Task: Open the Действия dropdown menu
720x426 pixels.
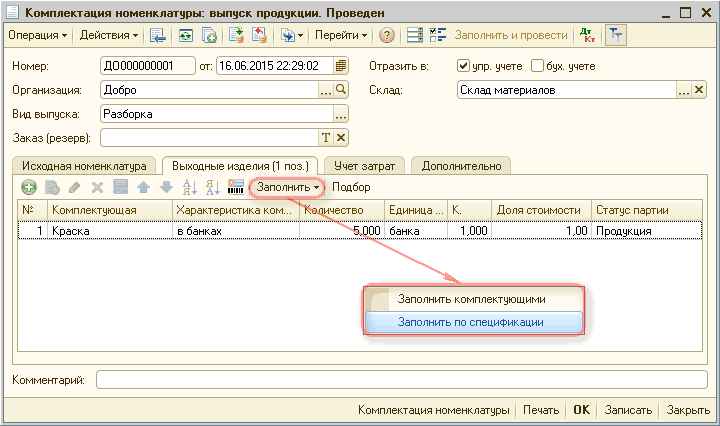Action: click(x=108, y=35)
